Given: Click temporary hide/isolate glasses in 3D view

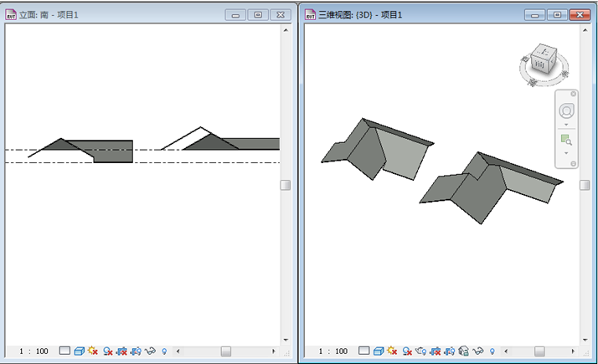Looking at the screenshot, I should (478, 351).
